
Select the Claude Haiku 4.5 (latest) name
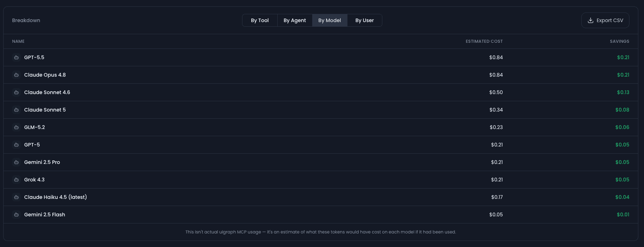[56, 197]
